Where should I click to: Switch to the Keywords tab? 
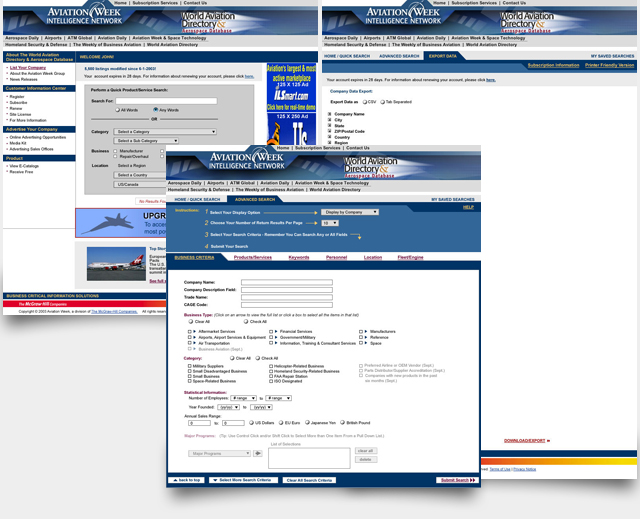click(x=299, y=257)
